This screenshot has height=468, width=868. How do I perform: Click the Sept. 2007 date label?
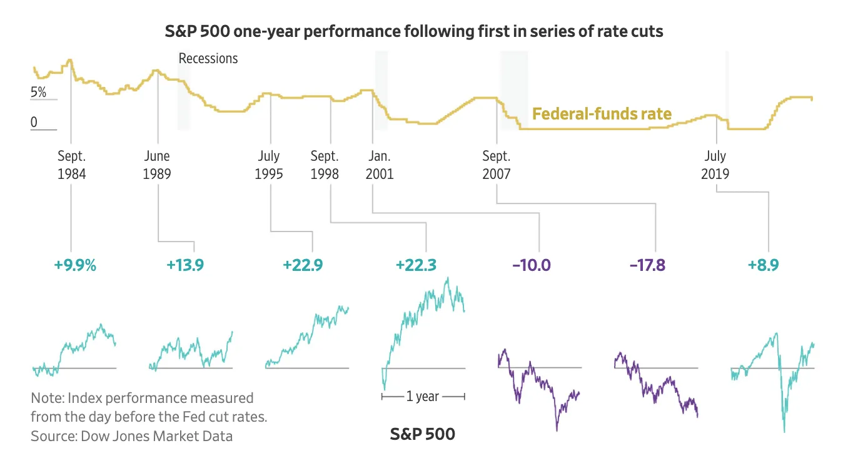pyautogui.click(x=497, y=165)
